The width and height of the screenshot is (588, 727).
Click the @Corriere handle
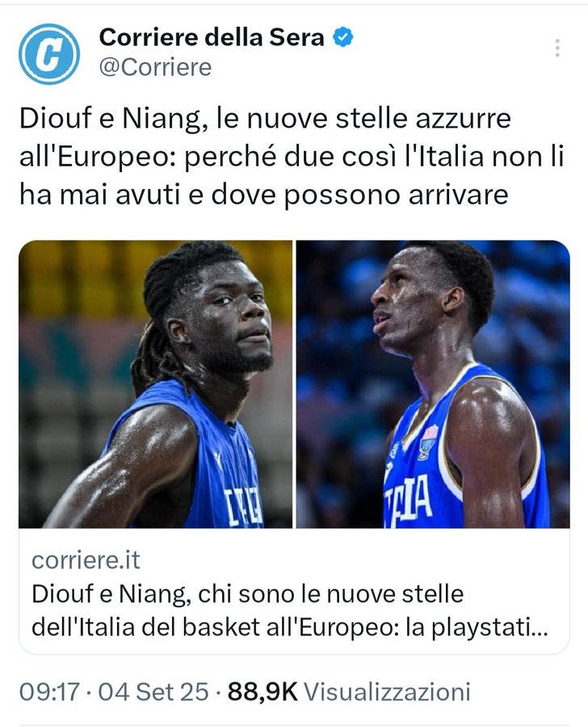(155, 67)
